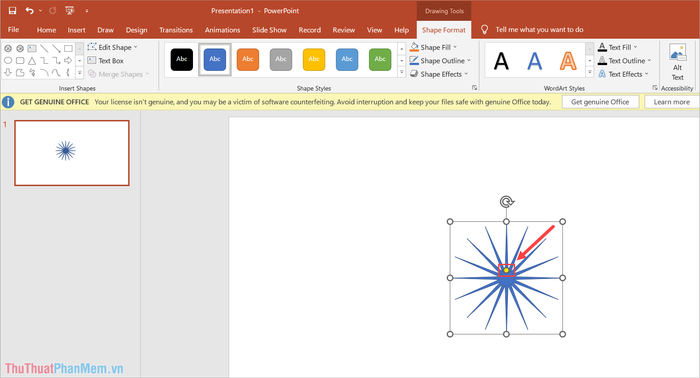Image resolution: width=700 pixels, height=378 pixels.
Task: Open the Shape Outline dropdown
Action: (440, 61)
